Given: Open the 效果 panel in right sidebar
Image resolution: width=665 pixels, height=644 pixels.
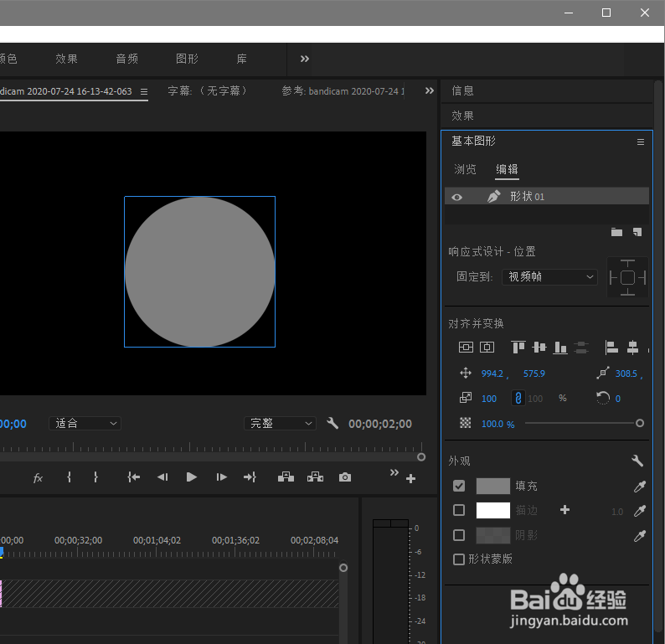Looking at the screenshot, I should 462,116.
